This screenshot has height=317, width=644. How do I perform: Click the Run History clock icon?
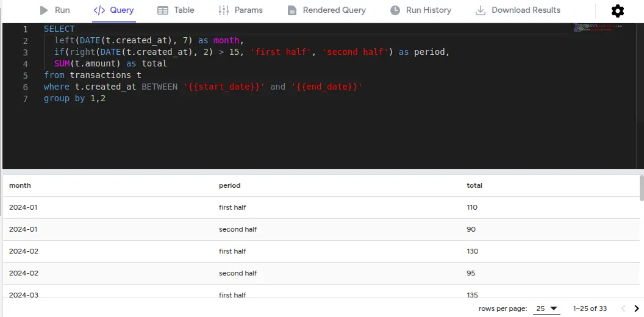(395, 10)
